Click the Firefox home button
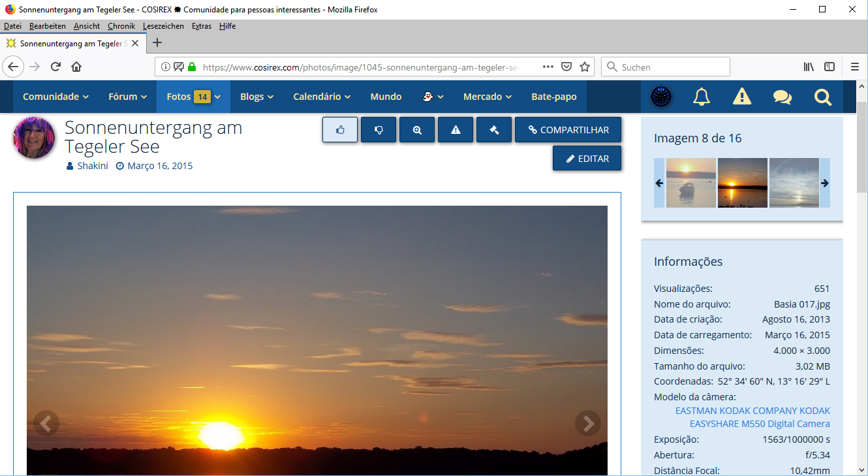This screenshot has height=476, width=868. point(76,67)
